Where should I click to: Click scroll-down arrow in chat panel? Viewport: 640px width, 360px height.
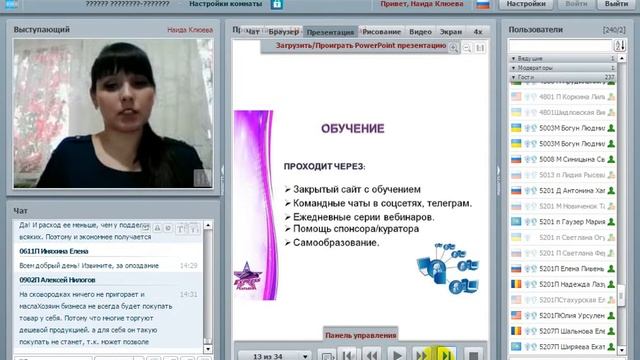[208, 349]
